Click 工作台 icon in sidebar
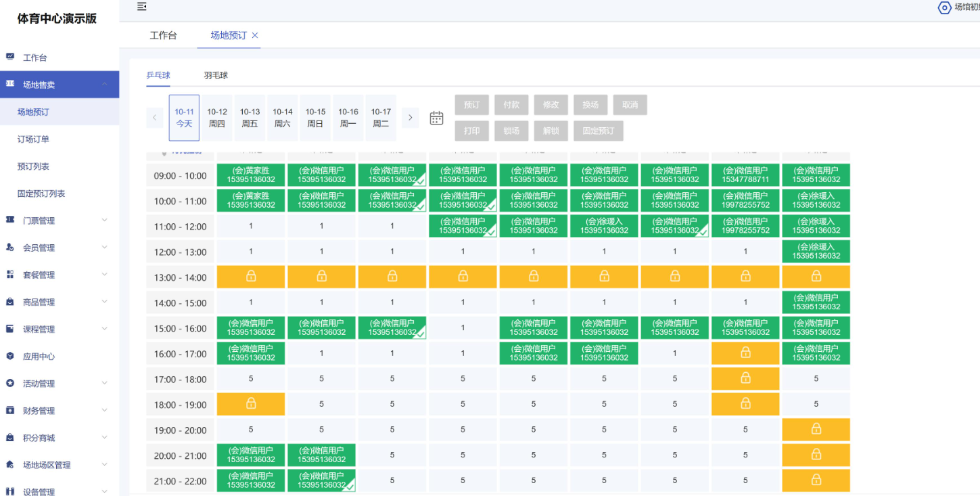Image resolution: width=980 pixels, height=496 pixels. (10, 58)
